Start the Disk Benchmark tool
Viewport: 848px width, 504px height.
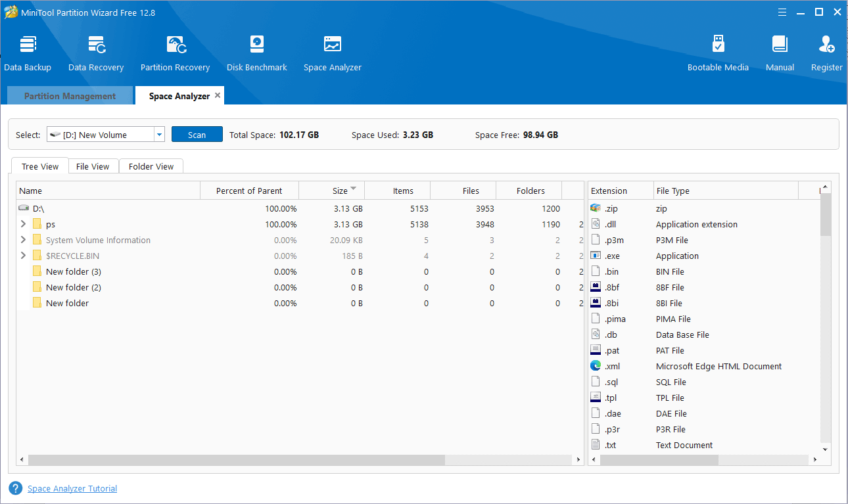[257, 54]
